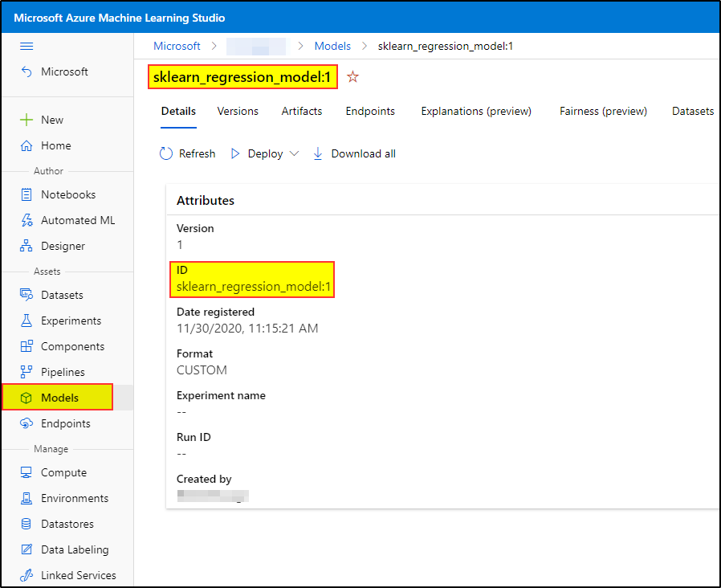
Task: Open the Explanations (preview) tab
Action: (476, 112)
